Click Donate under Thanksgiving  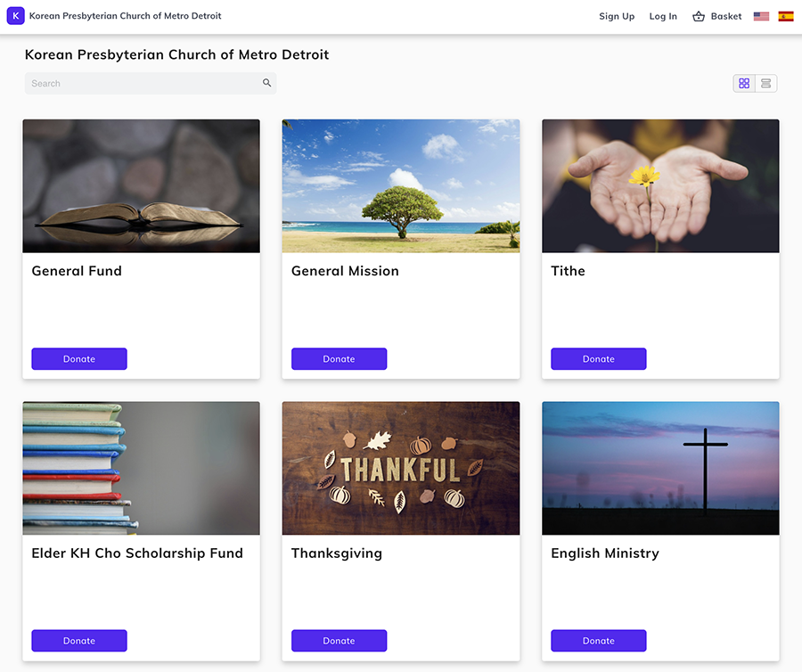point(339,641)
